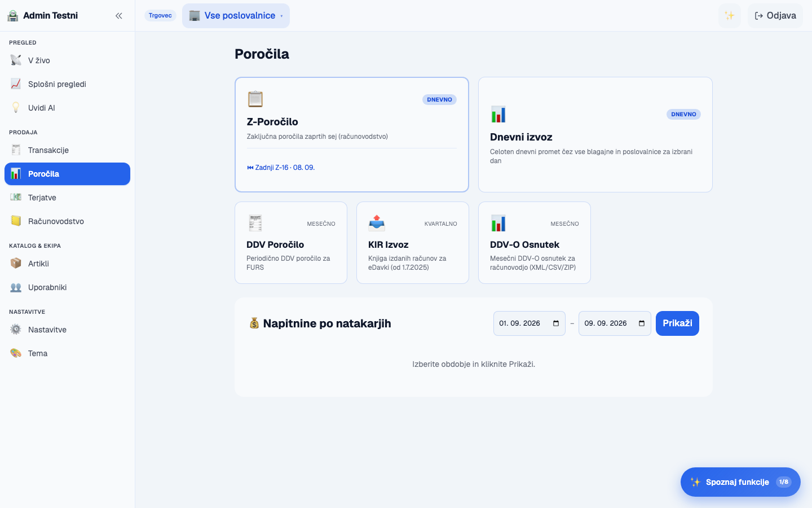Screen dimensions: 812x508
Task: Click the start date field 01. 09. 2026
Action: 529,323
